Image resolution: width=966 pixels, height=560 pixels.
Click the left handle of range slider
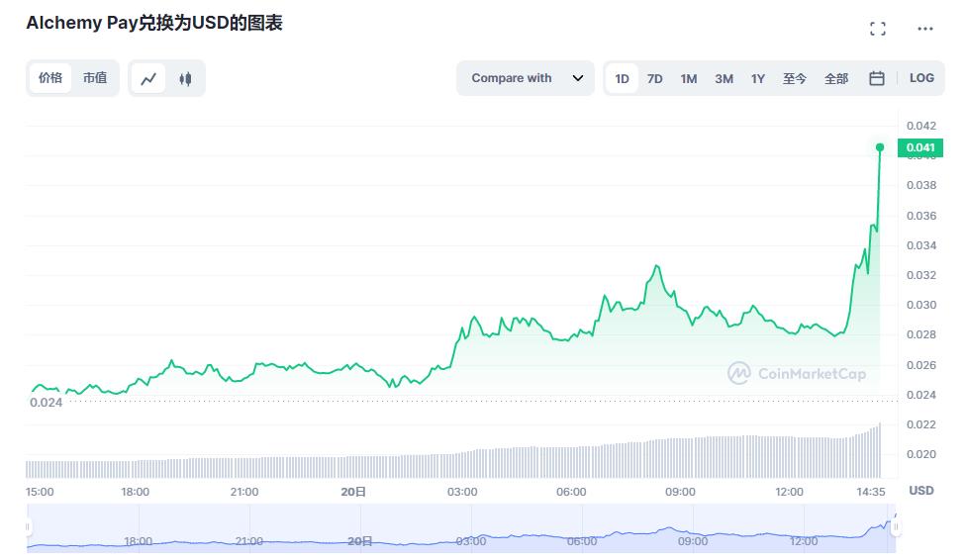click(x=29, y=527)
